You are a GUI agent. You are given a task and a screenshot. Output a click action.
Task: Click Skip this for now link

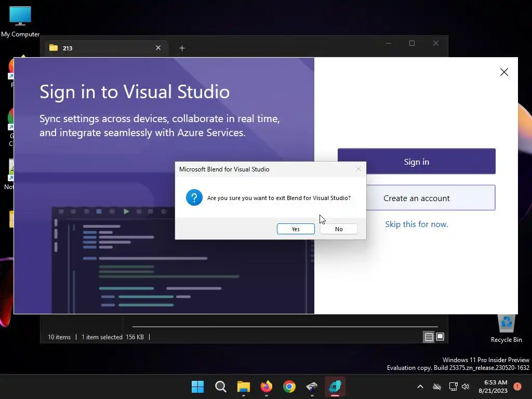[x=416, y=224]
